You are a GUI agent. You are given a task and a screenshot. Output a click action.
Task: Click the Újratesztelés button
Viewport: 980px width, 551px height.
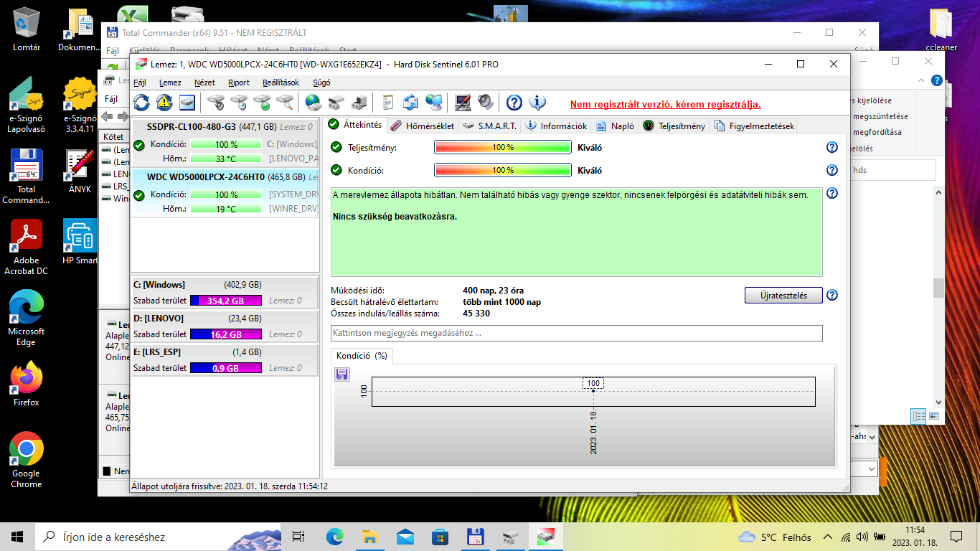pos(783,295)
